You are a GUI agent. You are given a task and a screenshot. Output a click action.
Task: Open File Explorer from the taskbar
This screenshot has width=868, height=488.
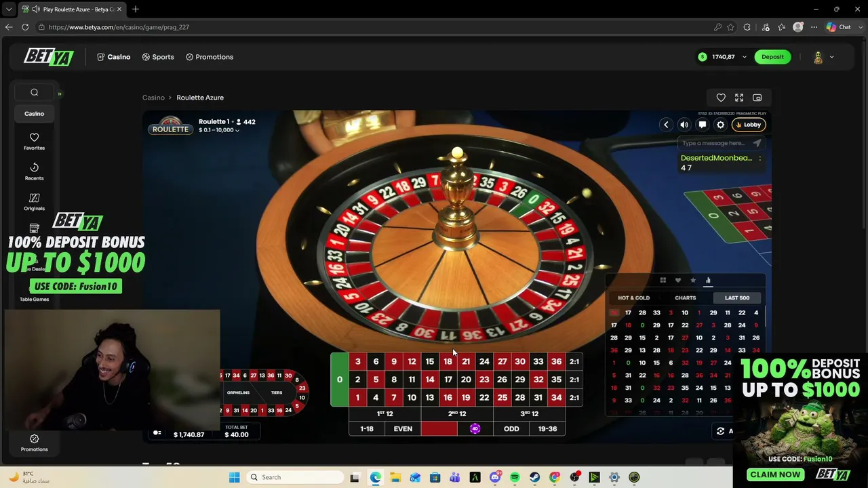click(395, 477)
